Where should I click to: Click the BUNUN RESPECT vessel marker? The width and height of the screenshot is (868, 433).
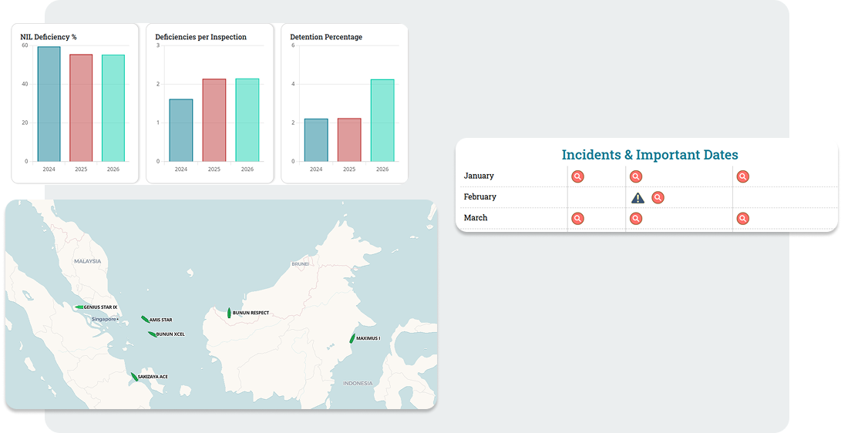229,313
